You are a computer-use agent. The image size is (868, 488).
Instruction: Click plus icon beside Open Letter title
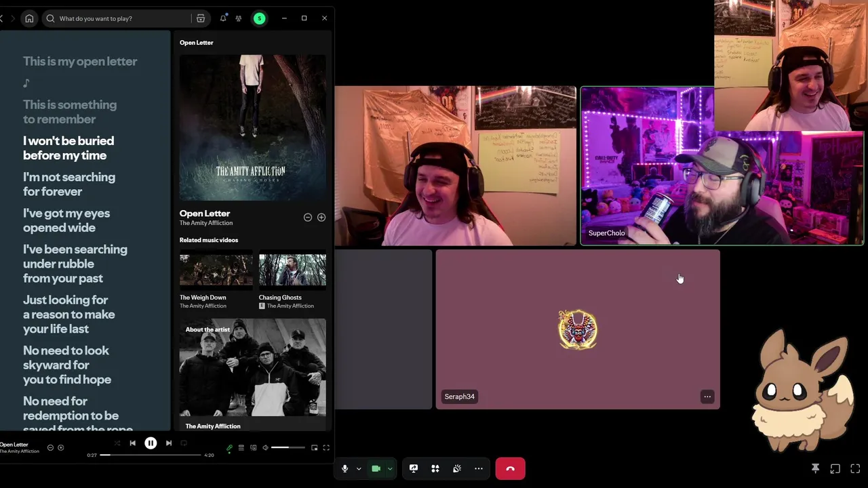click(x=321, y=218)
